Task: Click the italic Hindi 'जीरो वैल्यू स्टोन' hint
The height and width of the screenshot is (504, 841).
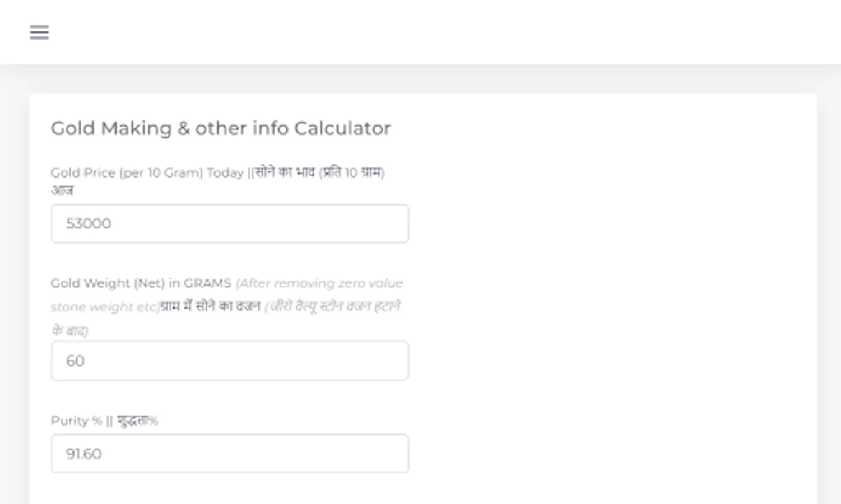Action: pyautogui.click(x=314, y=307)
